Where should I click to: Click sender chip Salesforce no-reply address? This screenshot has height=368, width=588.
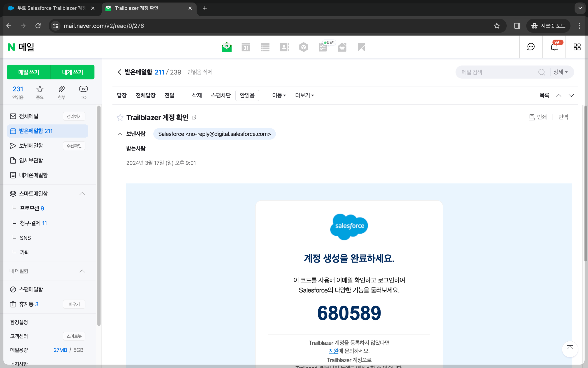tap(214, 134)
